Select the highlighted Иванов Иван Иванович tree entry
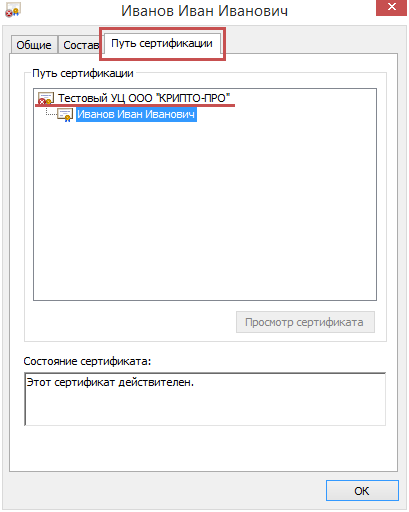Viewport: 409px width, 512px height. (136, 114)
